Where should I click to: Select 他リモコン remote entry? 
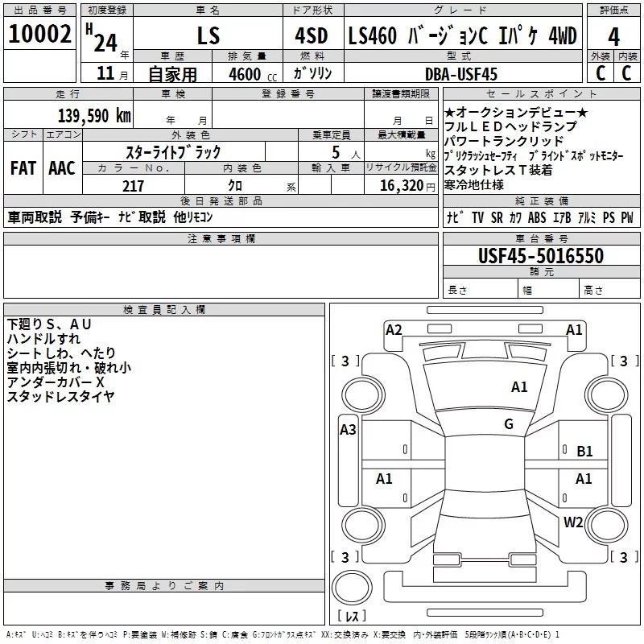coord(193,217)
